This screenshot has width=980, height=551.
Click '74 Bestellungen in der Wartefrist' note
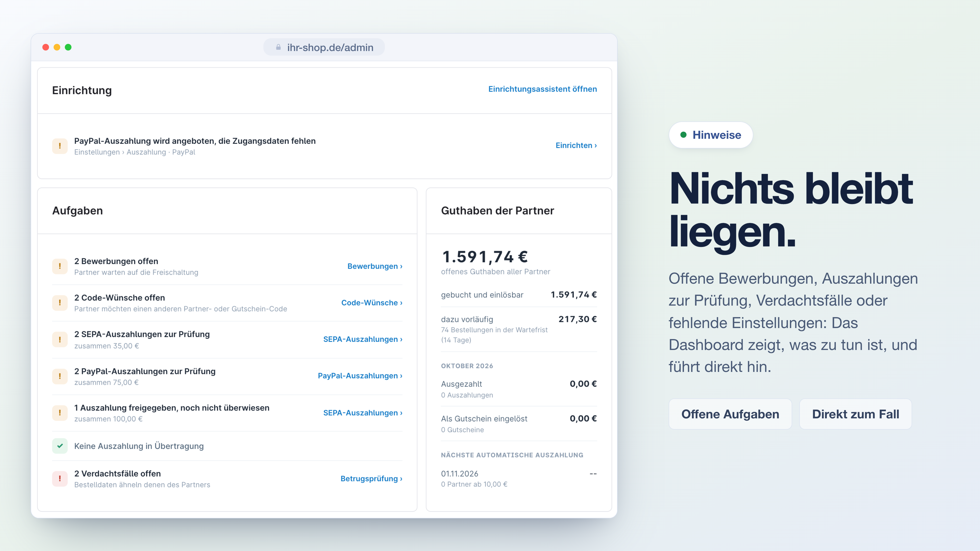[x=494, y=330]
